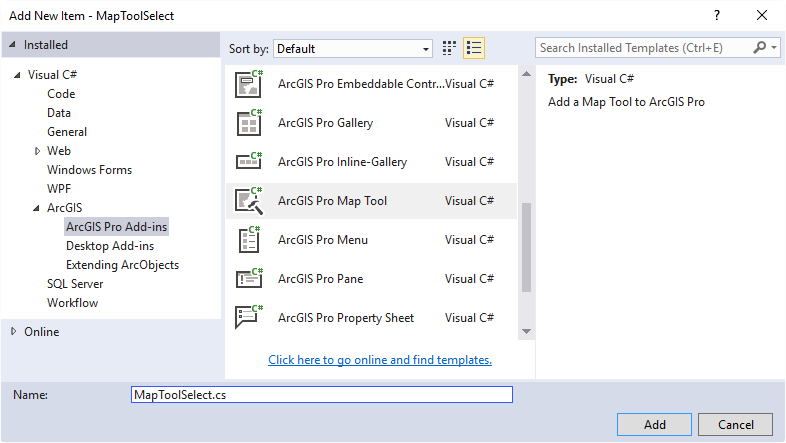The height and width of the screenshot is (443, 786).
Task: Select Desktop Add-ins category
Action: (110, 246)
